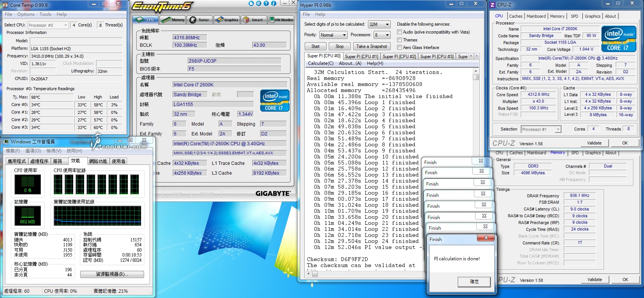Check the Aero Glass Interface checkbox
The image size is (644, 298).
400,48
